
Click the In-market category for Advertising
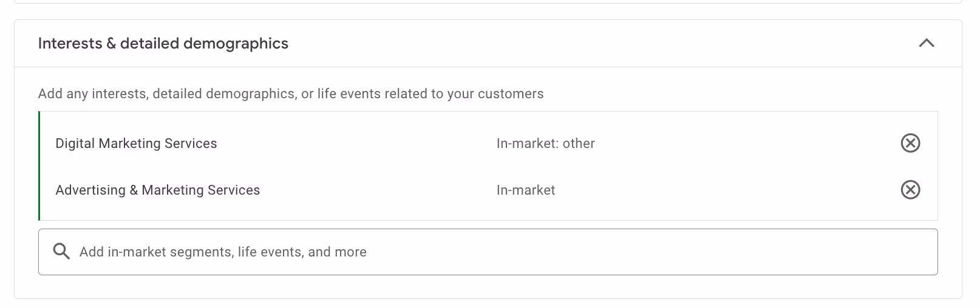pos(526,190)
